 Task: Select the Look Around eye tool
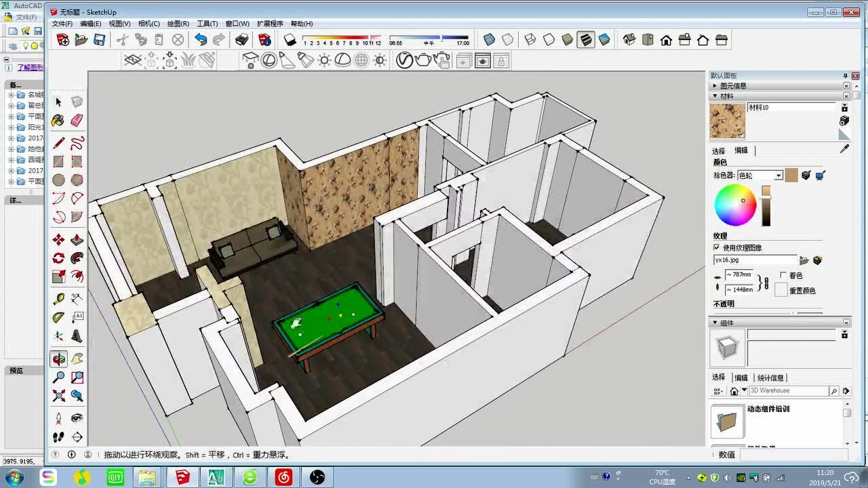pos(77,418)
